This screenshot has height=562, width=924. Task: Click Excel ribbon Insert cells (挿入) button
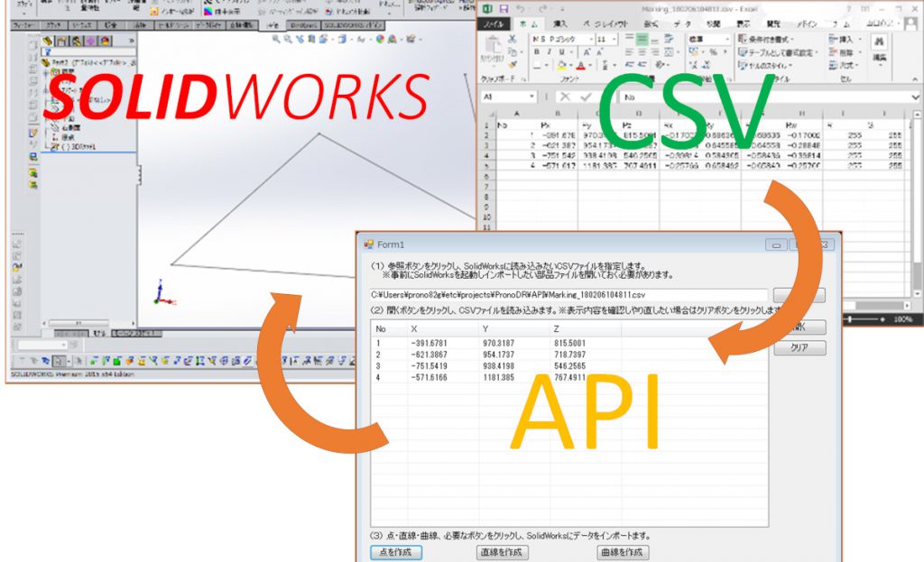(x=844, y=39)
